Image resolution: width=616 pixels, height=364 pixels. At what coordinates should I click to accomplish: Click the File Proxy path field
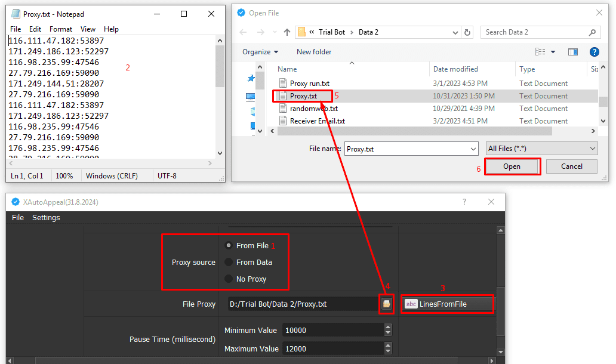[303, 304]
